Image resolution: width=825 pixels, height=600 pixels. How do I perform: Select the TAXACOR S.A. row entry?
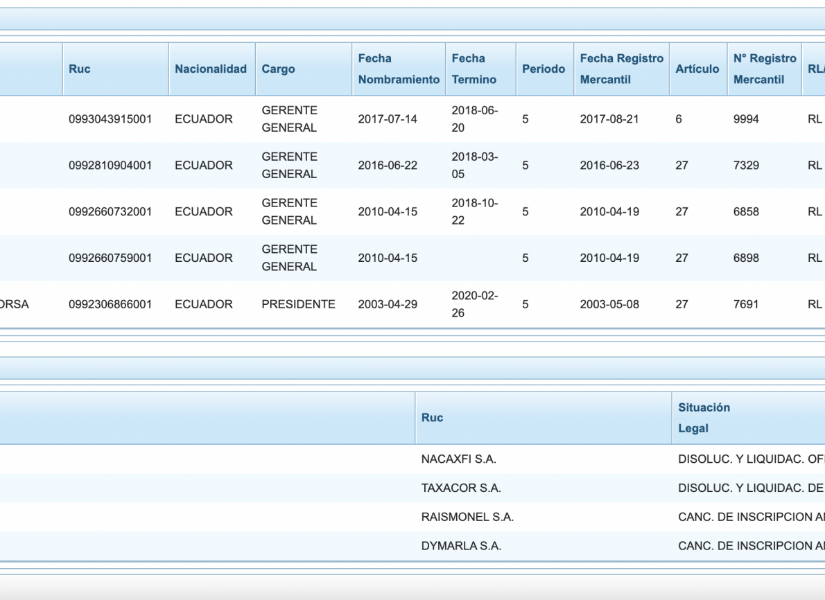[461, 488]
